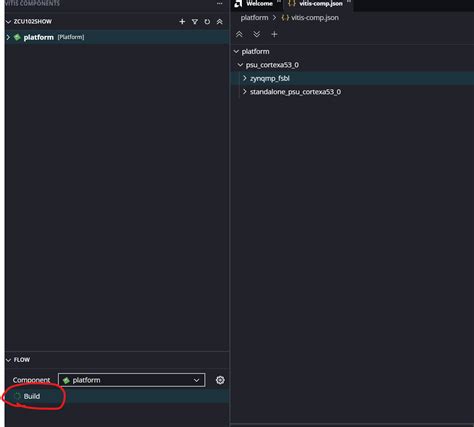Image resolution: width=474 pixels, height=427 pixels.
Task: Refresh the ZCU102SHOW components list
Action: click(x=207, y=22)
